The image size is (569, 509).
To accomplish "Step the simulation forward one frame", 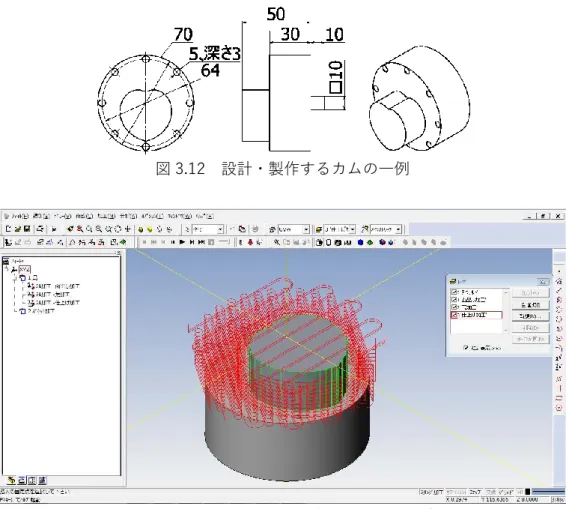I will (x=192, y=242).
